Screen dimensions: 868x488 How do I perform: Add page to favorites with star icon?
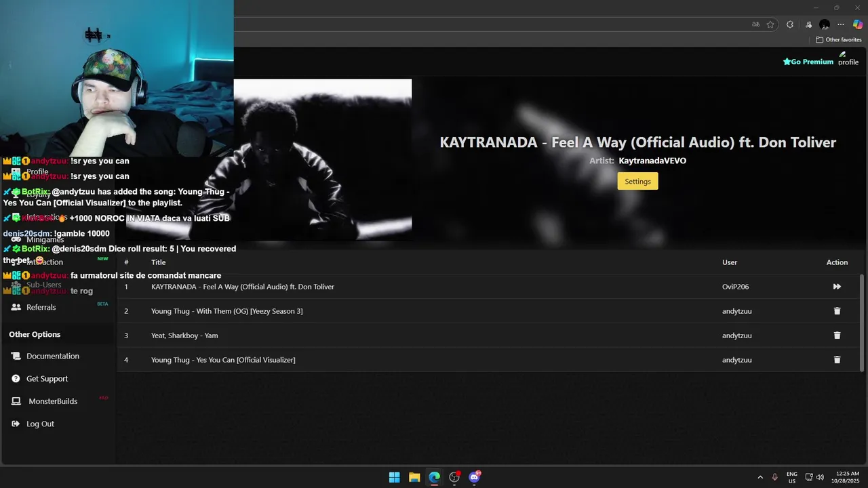[x=770, y=24]
